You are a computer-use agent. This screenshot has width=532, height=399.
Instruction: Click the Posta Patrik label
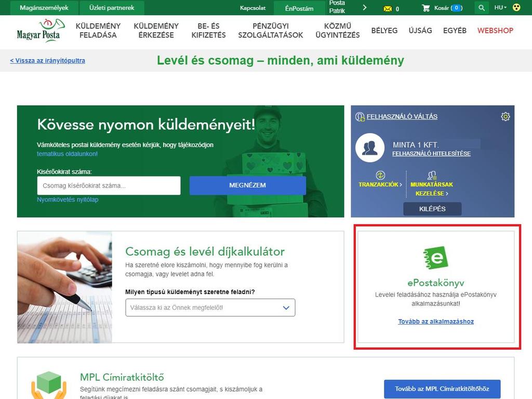point(337,7)
